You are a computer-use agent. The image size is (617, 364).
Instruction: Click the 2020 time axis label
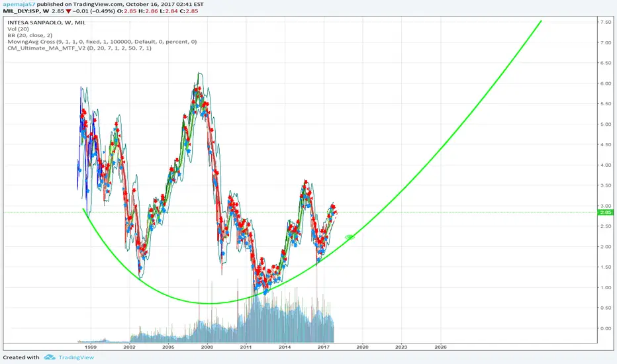click(x=362, y=347)
